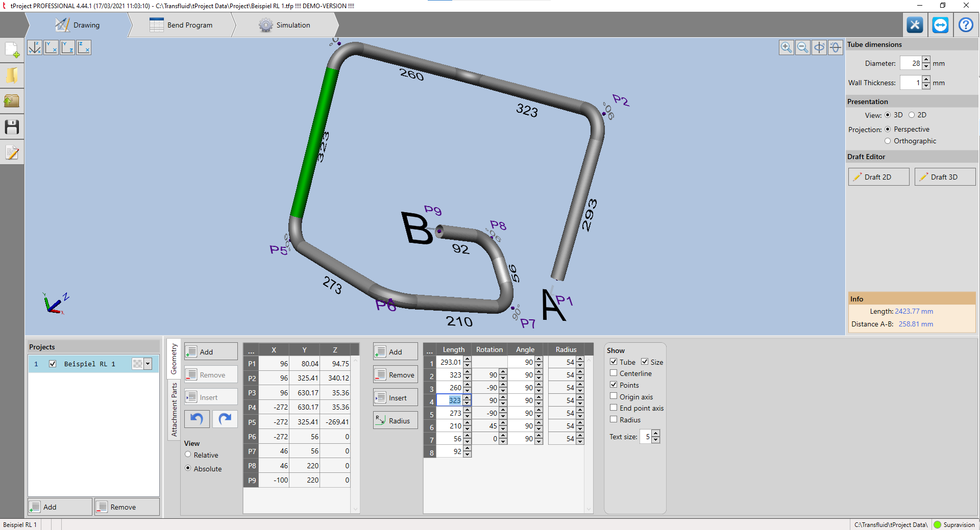
Task: Select the Orthographic projection option
Action: [x=888, y=141]
